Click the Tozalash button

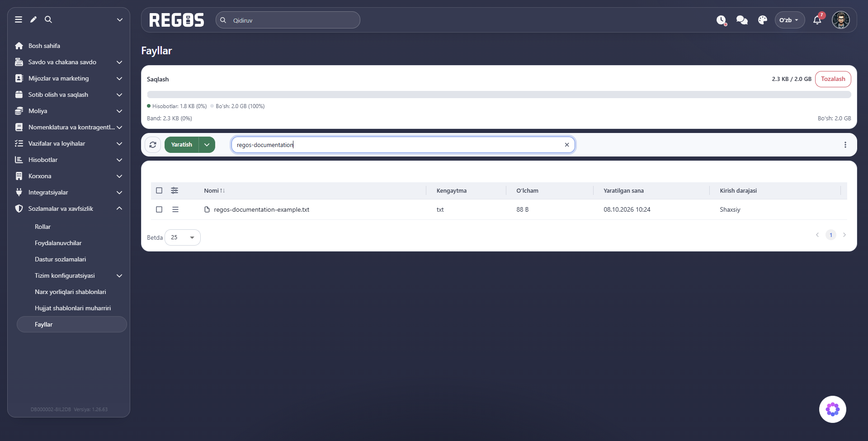point(833,79)
